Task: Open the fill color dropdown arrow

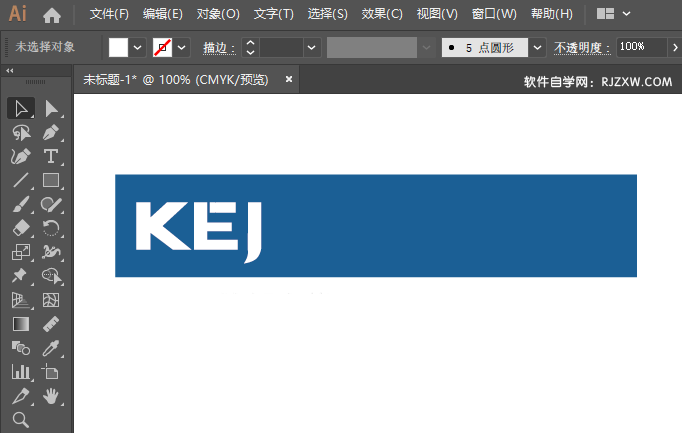Action: [x=137, y=47]
